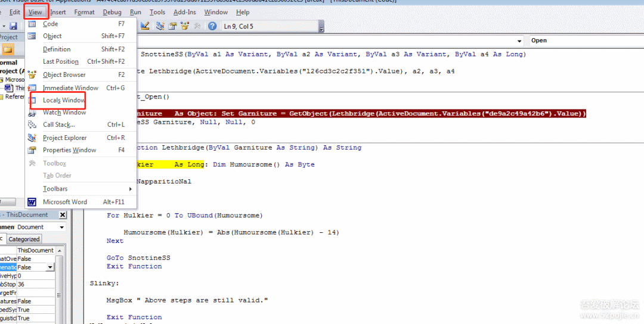Click the yellow-highlighted Hulkier As Long statement

pyautogui.click(x=169, y=164)
